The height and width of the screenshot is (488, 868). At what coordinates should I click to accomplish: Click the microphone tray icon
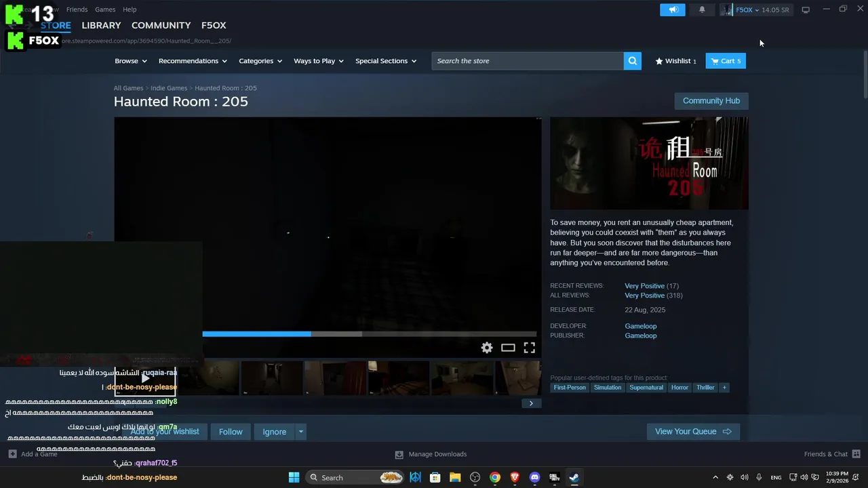(759, 477)
